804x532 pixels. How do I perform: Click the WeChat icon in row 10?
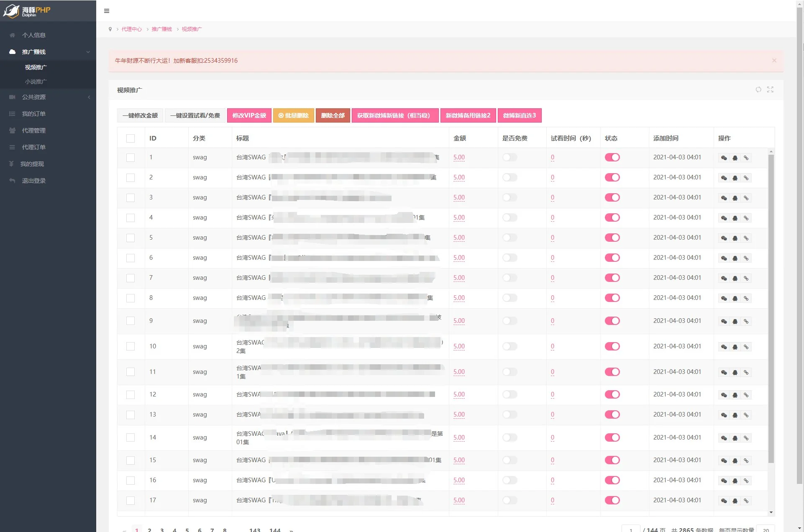(x=724, y=347)
